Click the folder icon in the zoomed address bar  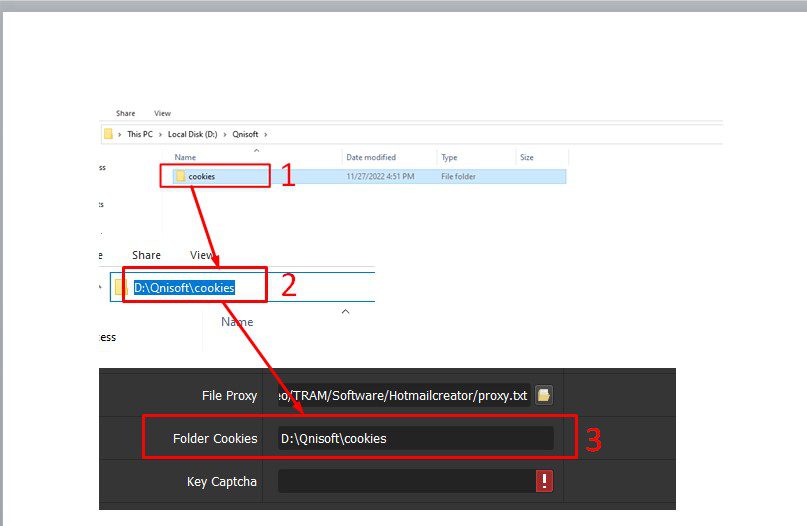pyautogui.click(x=120, y=287)
